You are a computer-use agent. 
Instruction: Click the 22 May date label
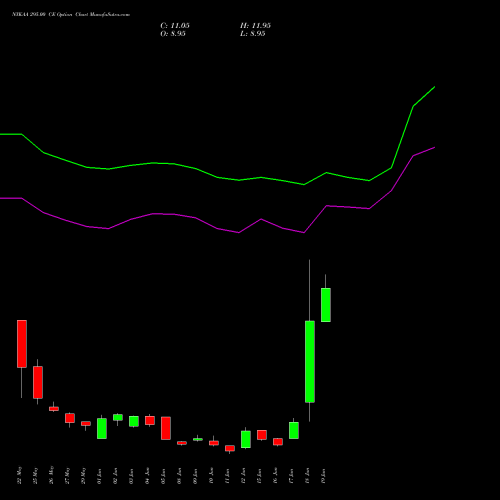tap(19, 475)
